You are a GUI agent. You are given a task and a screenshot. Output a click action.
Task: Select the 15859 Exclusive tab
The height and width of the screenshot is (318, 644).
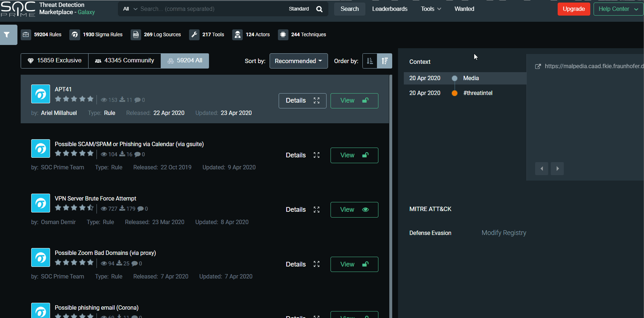[x=54, y=61]
